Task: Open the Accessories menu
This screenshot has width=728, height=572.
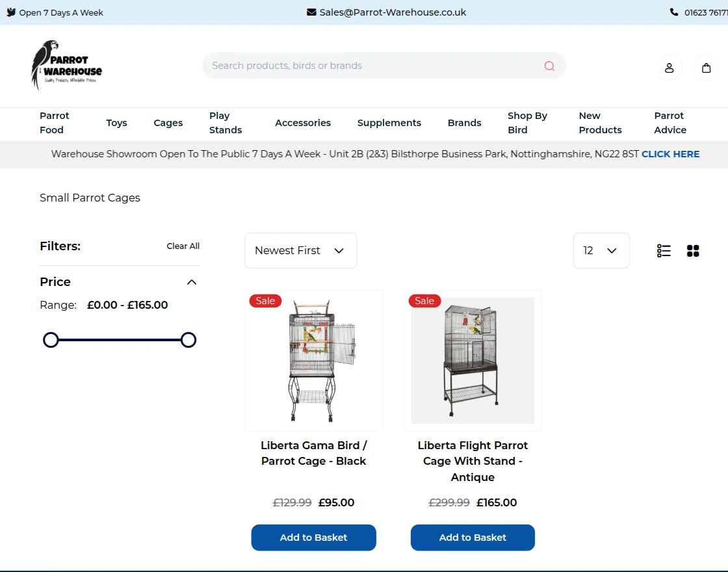Action: [303, 123]
